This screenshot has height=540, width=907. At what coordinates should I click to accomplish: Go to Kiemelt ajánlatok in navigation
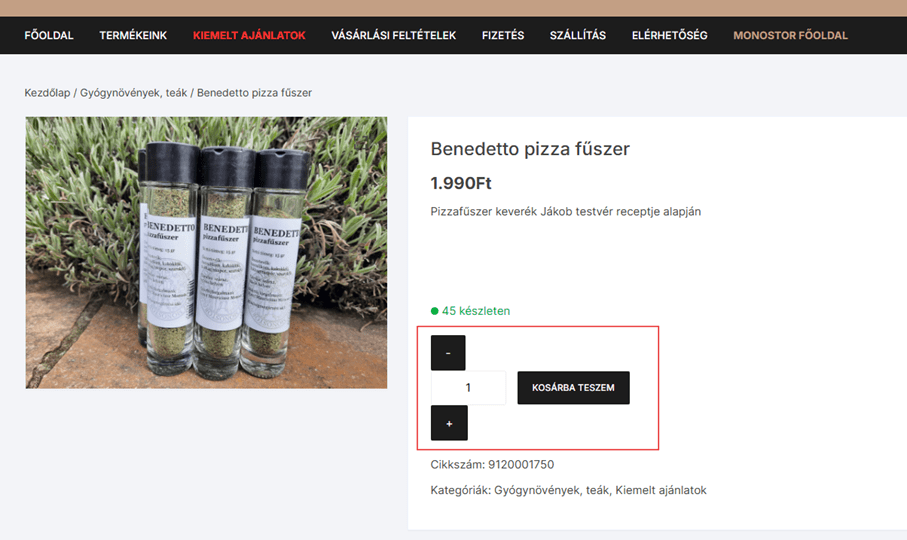point(249,35)
